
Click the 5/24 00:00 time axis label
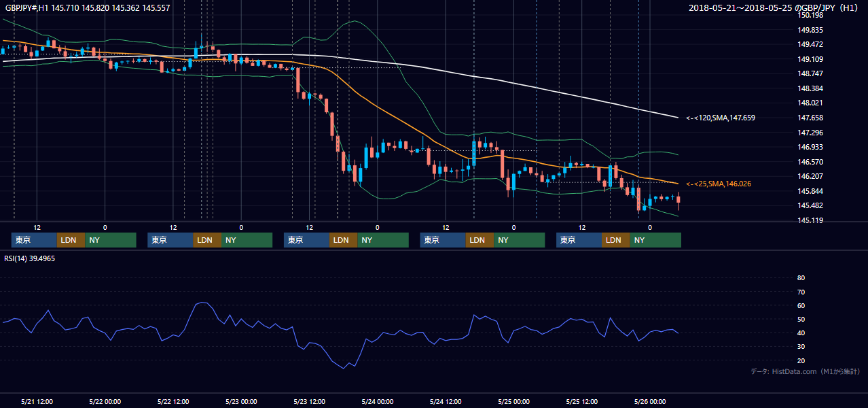(x=377, y=402)
